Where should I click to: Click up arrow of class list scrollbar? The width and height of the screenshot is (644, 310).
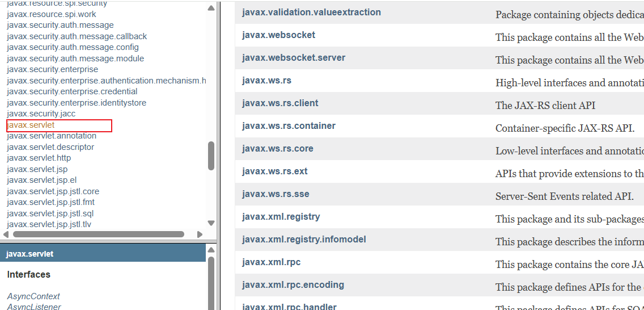211,249
